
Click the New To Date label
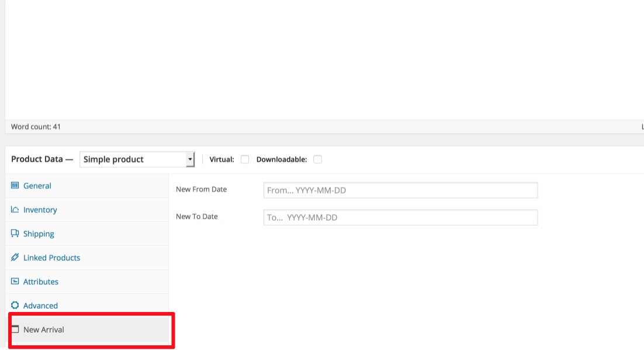(197, 217)
